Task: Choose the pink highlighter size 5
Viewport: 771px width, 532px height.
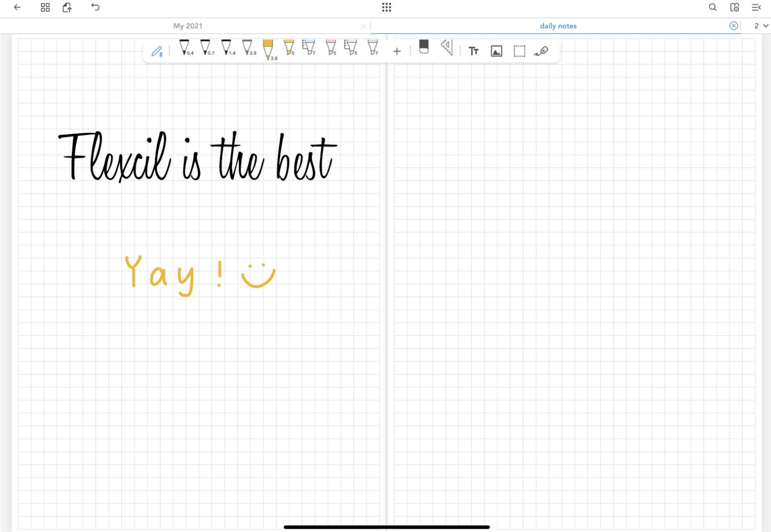Action: (331, 48)
